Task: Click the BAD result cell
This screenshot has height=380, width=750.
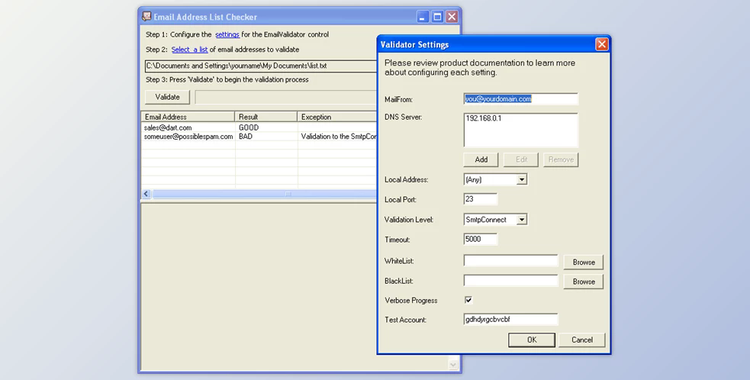Action: pos(245,136)
